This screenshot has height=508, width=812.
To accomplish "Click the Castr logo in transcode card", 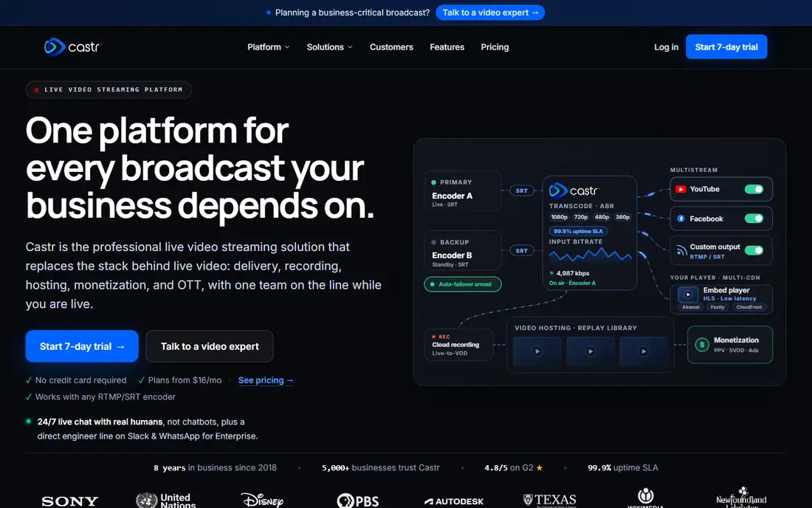I will pyautogui.click(x=574, y=190).
